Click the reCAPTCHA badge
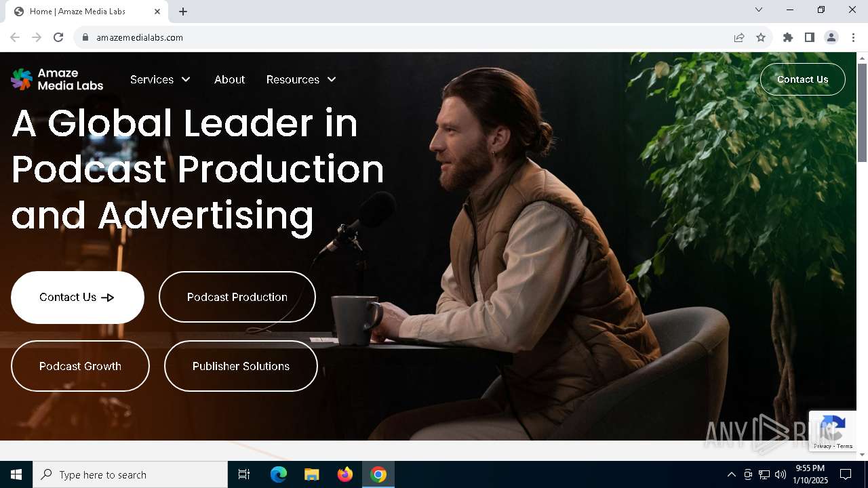Screen dimensions: 868x488 832,431
